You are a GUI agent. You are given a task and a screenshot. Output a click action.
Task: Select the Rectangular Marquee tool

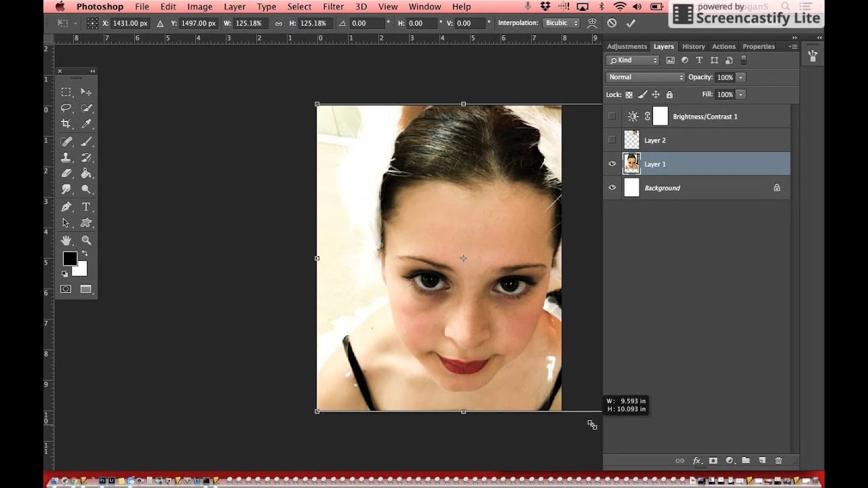[x=66, y=92]
